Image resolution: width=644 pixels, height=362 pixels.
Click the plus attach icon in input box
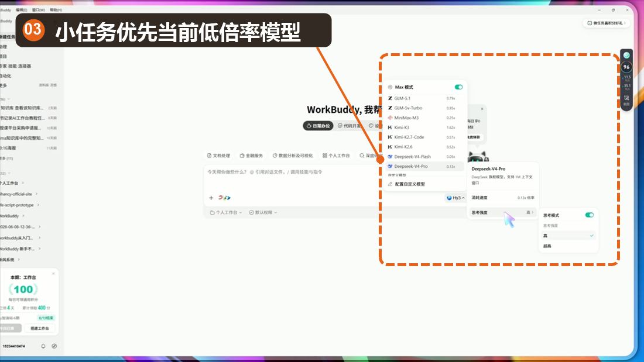[x=211, y=198]
